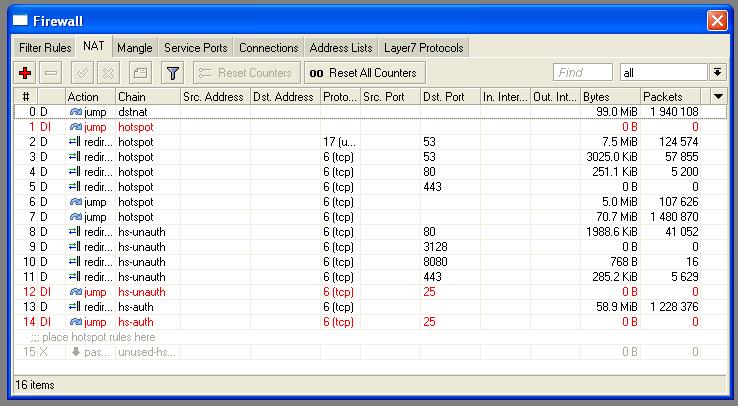Open the Service Ports tab

195,48
